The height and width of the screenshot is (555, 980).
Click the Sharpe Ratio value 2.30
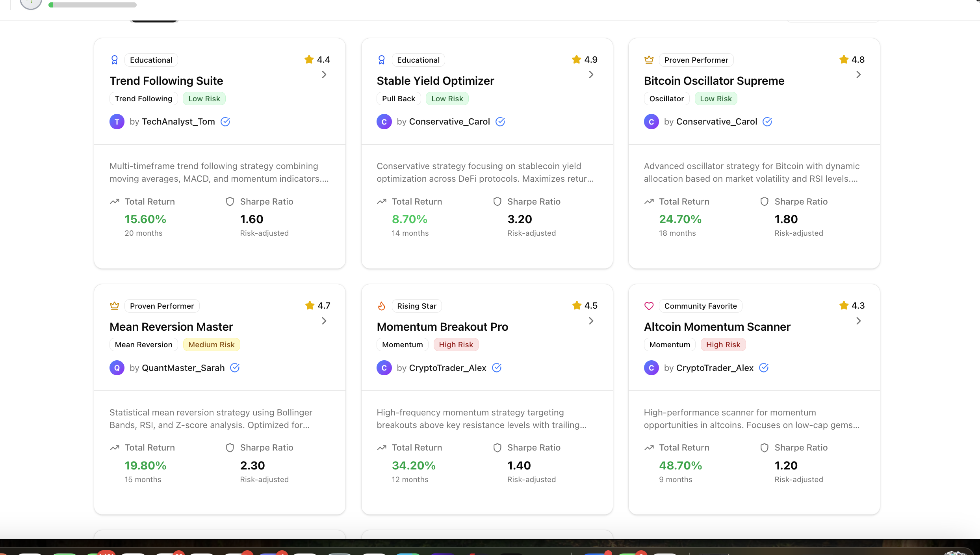click(x=252, y=466)
